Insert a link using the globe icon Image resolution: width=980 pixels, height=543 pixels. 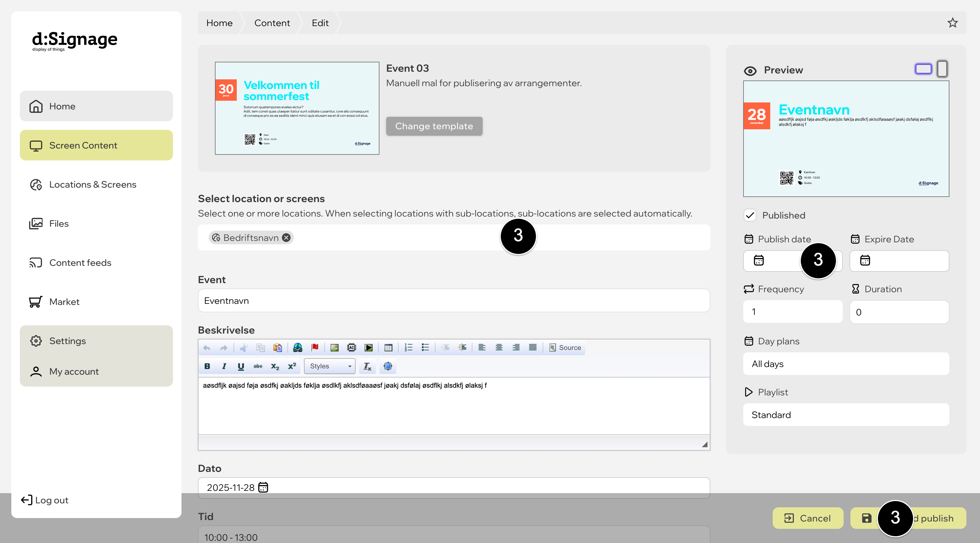tap(298, 347)
